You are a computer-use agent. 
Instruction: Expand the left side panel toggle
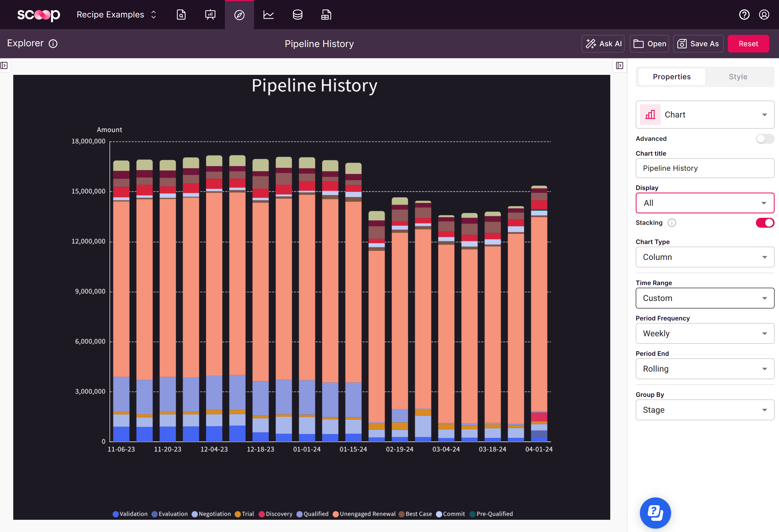pos(4,65)
